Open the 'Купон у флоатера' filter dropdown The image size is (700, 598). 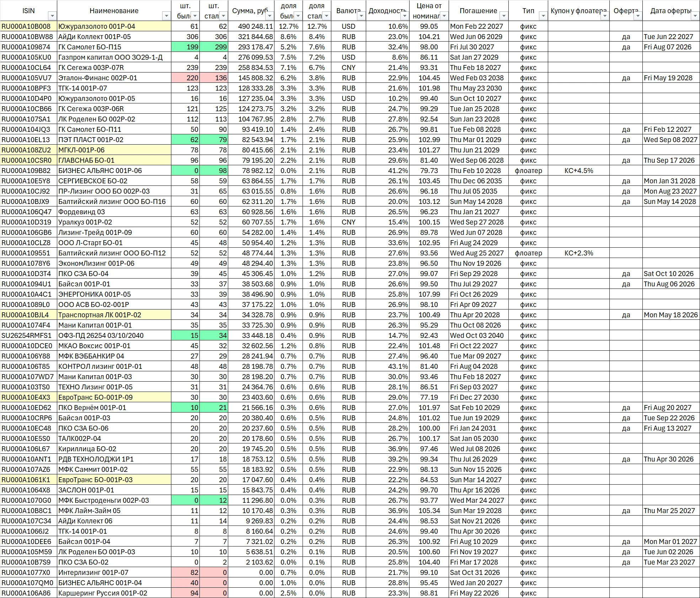tap(605, 16)
